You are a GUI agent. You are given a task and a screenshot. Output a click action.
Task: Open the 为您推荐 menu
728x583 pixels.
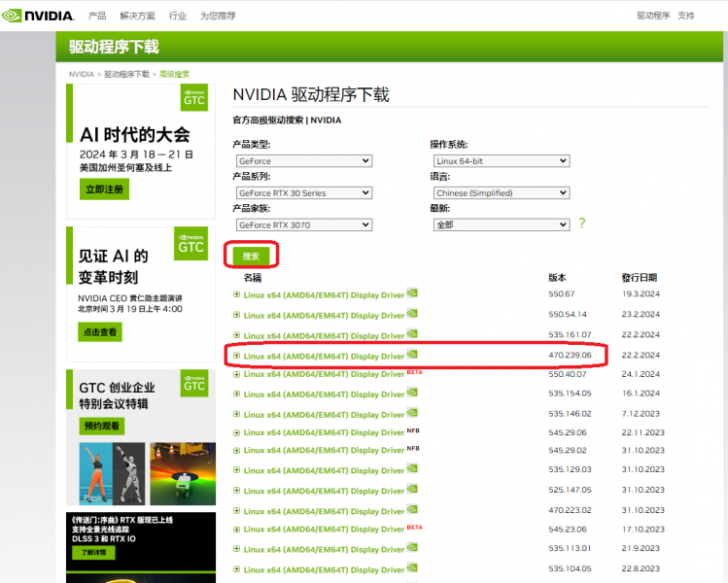(218, 16)
